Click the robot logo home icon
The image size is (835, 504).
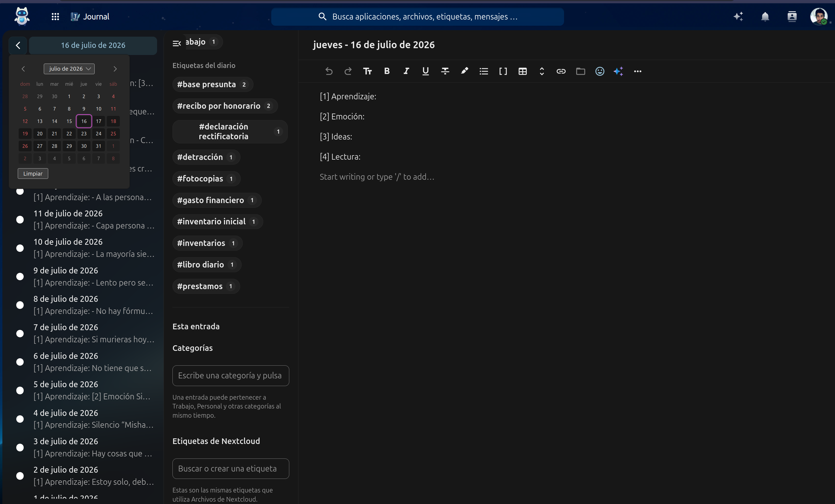pyautogui.click(x=22, y=16)
